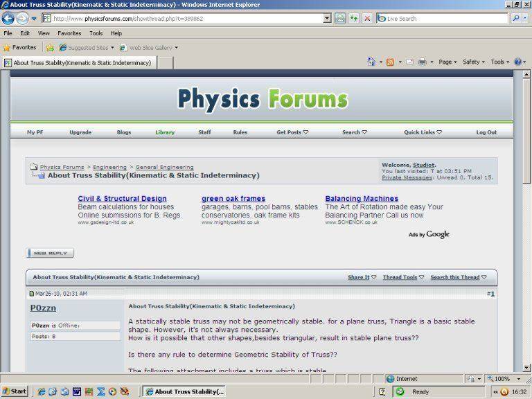Click the orange RSS Feeds icon
The image size is (532, 399).
point(390,62)
